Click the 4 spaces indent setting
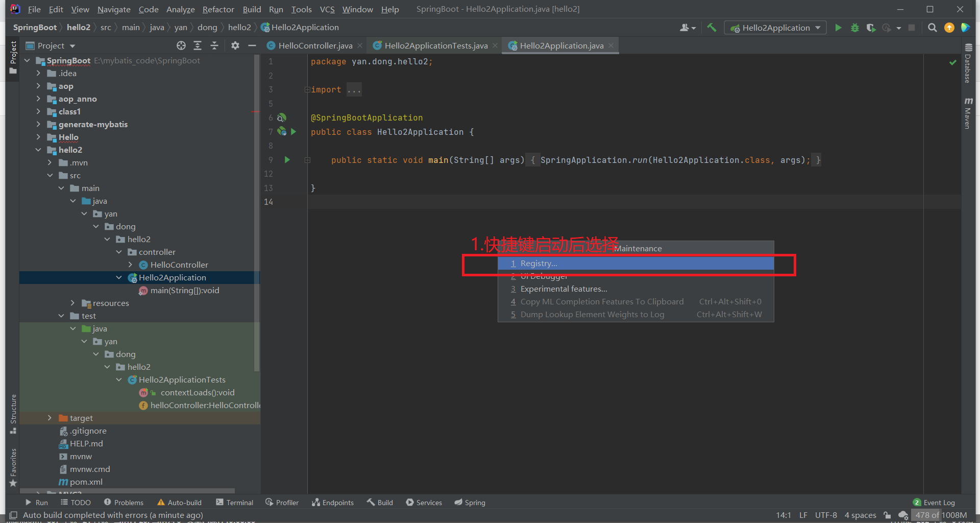980x523 pixels. coord(860,515)
